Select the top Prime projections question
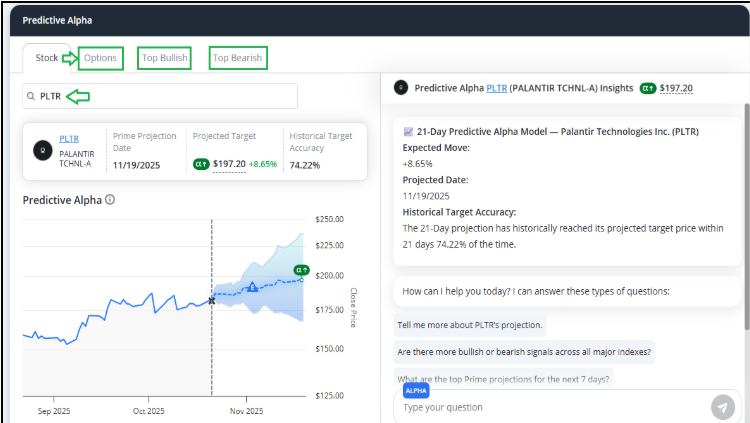 [503, 379]
